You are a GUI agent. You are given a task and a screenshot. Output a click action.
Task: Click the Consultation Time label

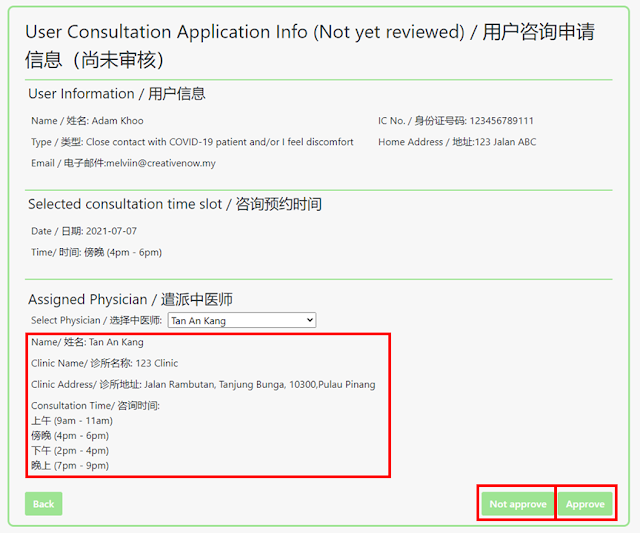click(x=95, y=406)
